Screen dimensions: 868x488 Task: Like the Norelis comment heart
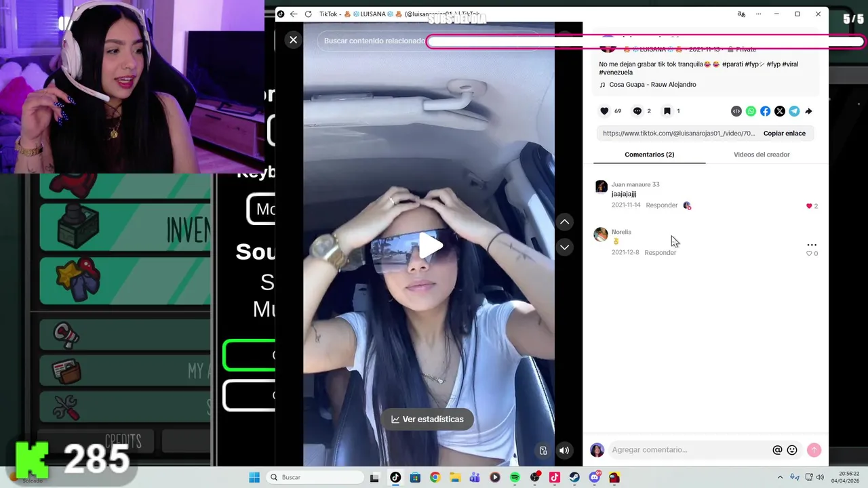pyautogui.click(x=809, y=253)
